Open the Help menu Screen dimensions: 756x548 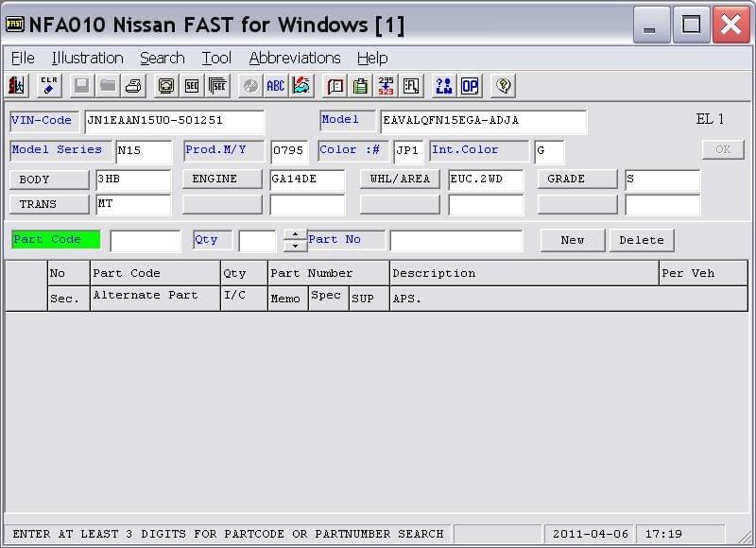tap(372, 58)
